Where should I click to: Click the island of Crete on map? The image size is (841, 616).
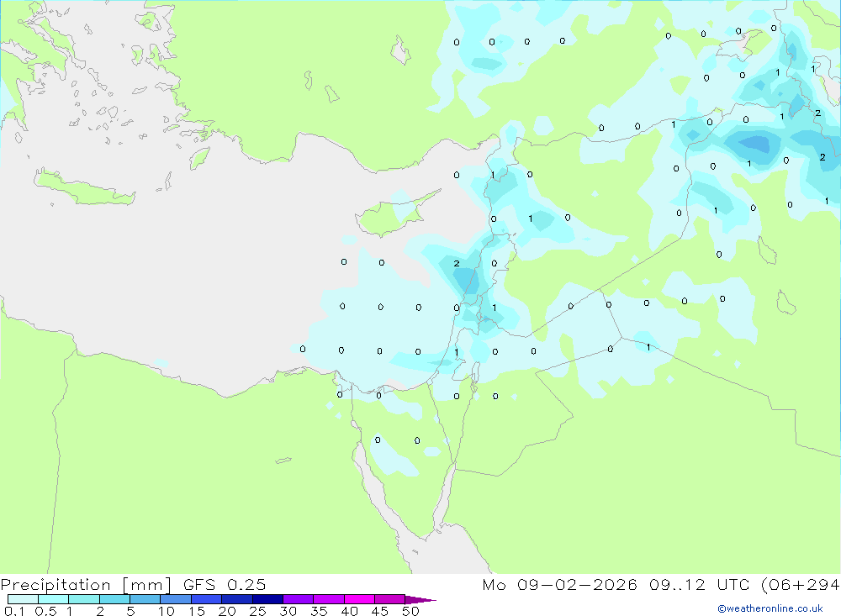(83, 187)
